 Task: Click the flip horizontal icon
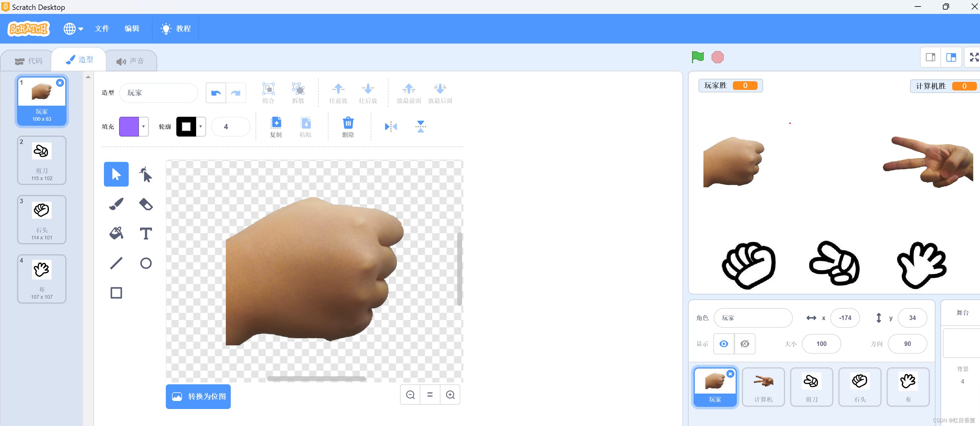[x=391, y=127]
